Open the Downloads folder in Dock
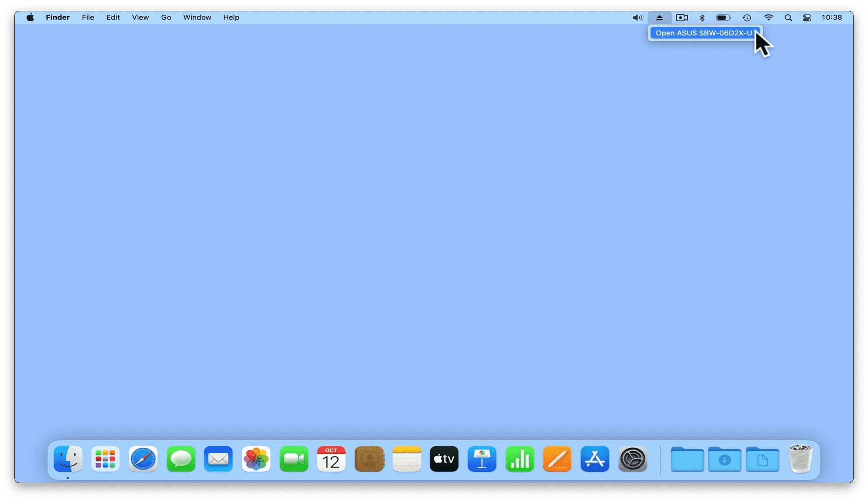This screenshot has height=501, width=868. pos(725,459)
